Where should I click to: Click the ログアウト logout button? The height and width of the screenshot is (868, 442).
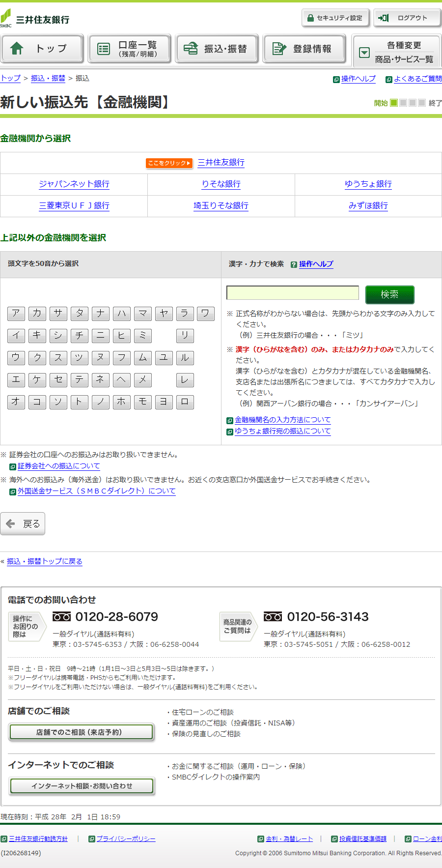point(407,18)
